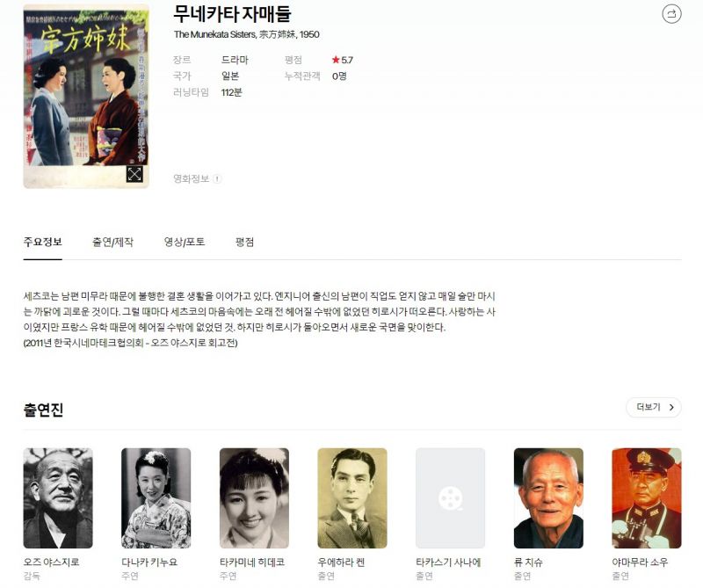This screenshot has width=703, height=588.
Task: Click the 더보기 button for cast
Action: (x=653, y=407)
